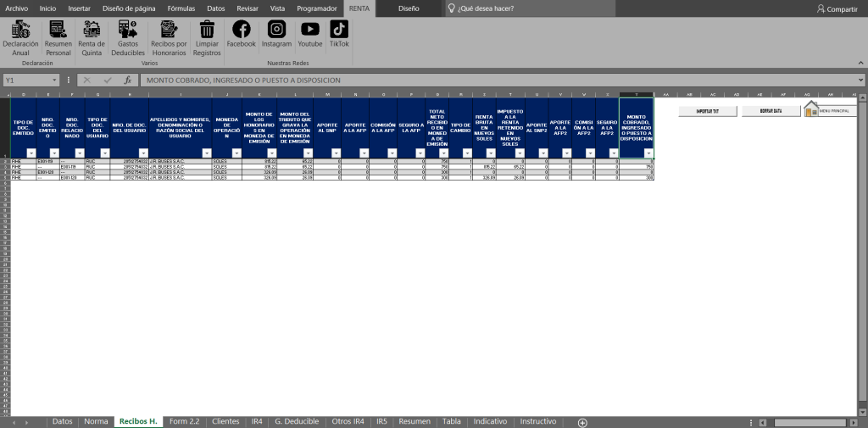
Task: Switch to the Norma sheet tab
Action: click(96, 422)
